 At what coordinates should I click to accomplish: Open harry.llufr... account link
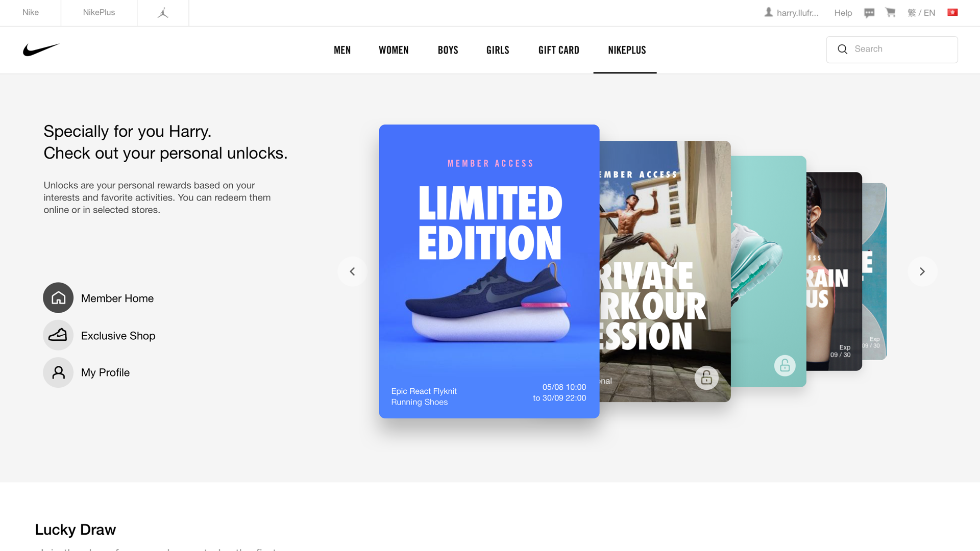coord(797,13)
